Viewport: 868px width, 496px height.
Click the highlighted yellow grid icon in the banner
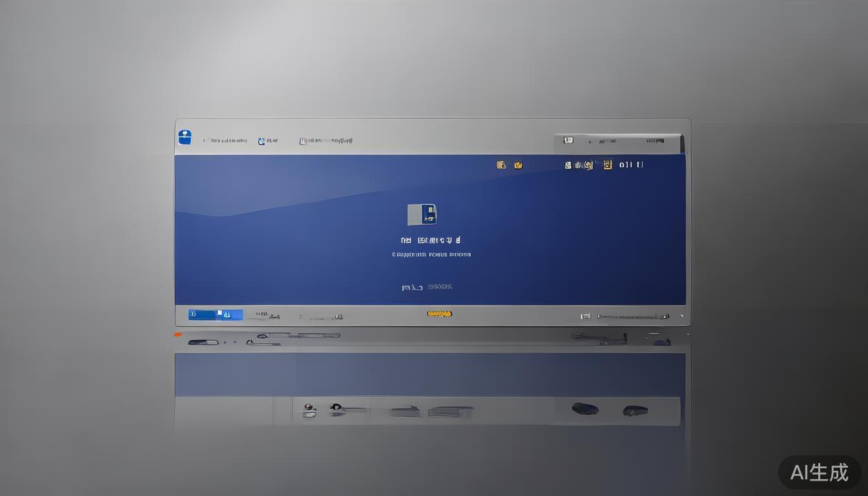tap(607, 165)
